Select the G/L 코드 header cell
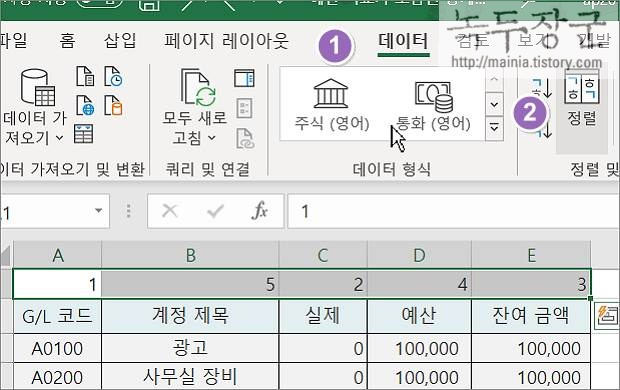The image size is (620, 390). pyautogui.click(x=58, y=316)
